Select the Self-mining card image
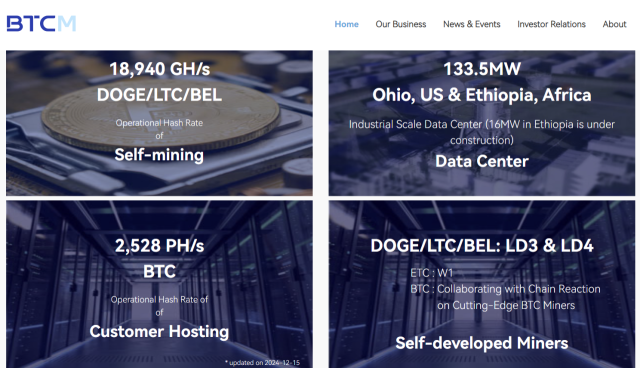This screenshot has width=640, height=368. click(x=159, y=123)
